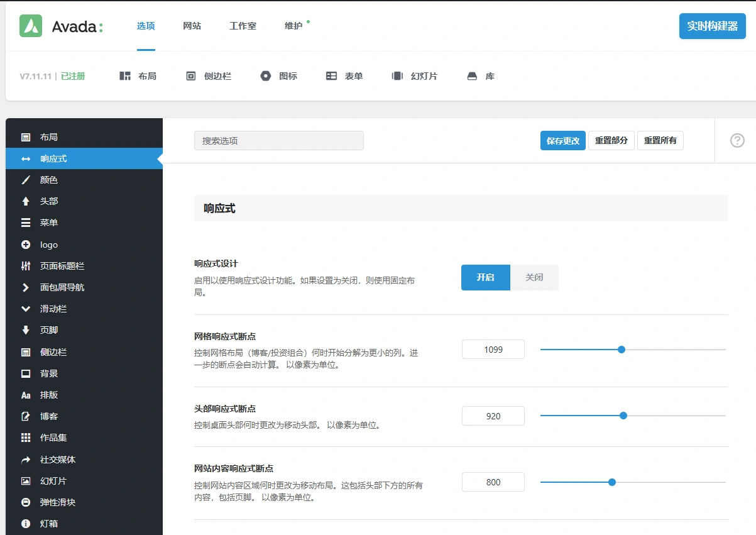Click the 网格响应式断点 slider handle

coord(621,349)
